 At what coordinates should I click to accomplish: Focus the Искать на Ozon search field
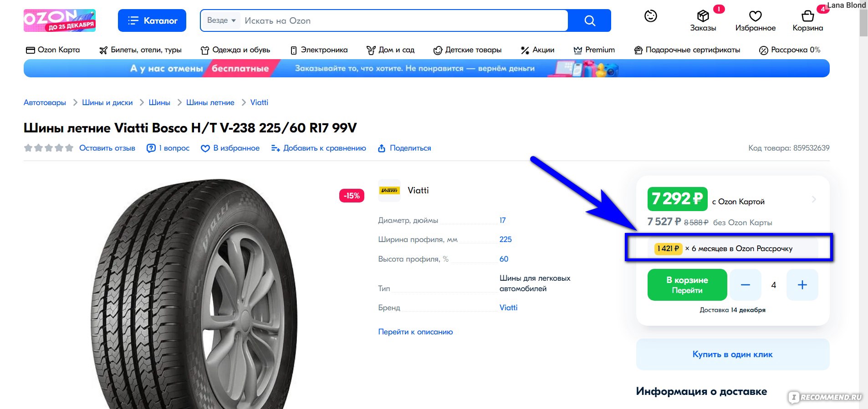click(x=403, y=20)
